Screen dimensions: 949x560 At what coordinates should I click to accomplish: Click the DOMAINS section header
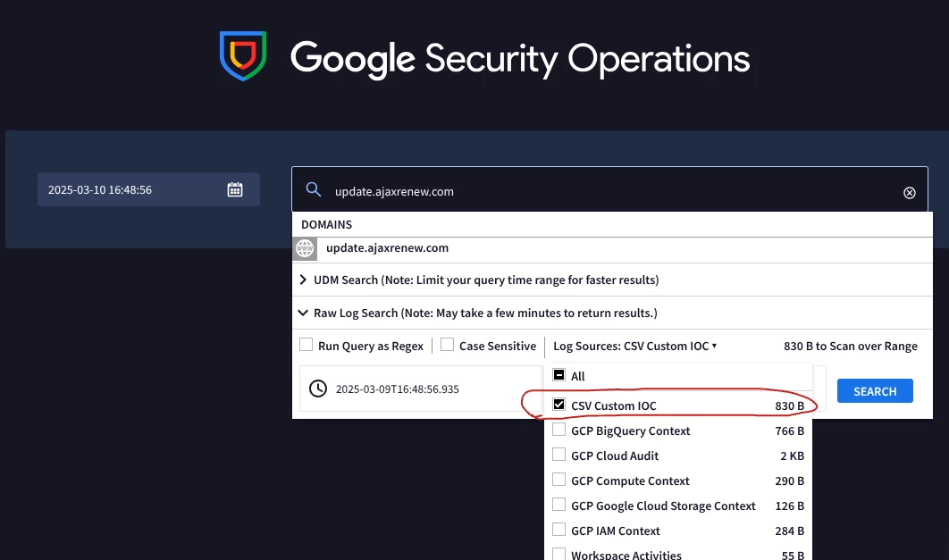point(327,224)
